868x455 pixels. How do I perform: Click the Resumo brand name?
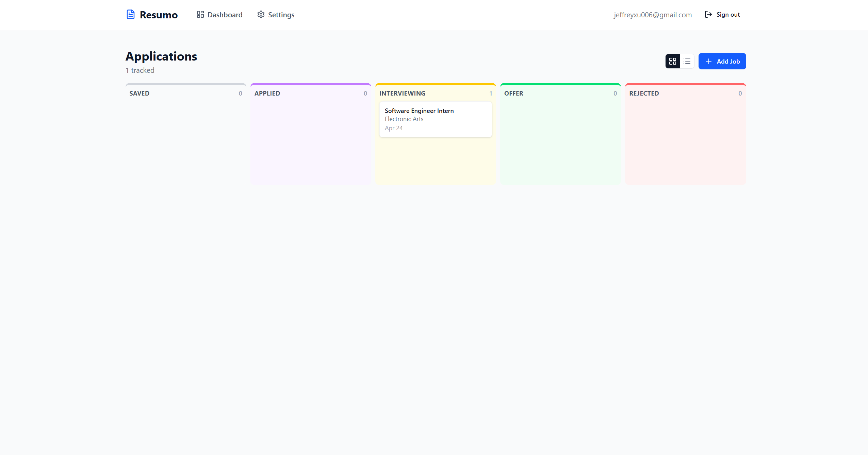click(x=159, y=15)
